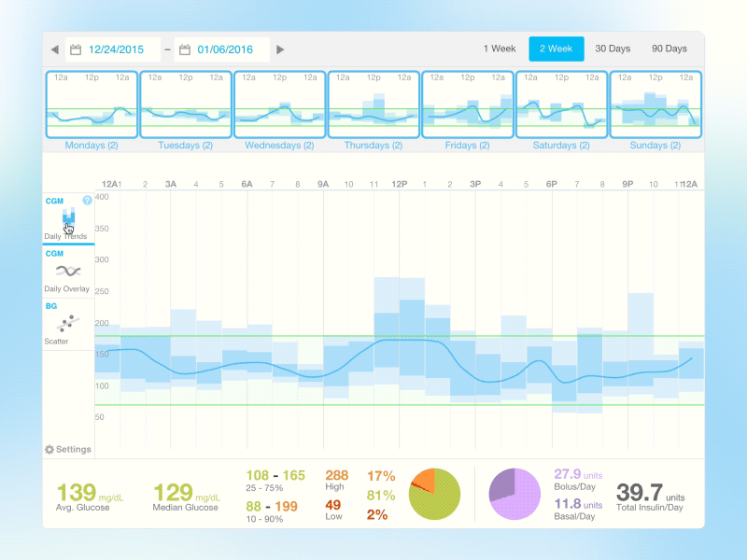
Task: Click the insulin bolus/basal pie chart
Action: pos(514,494)
